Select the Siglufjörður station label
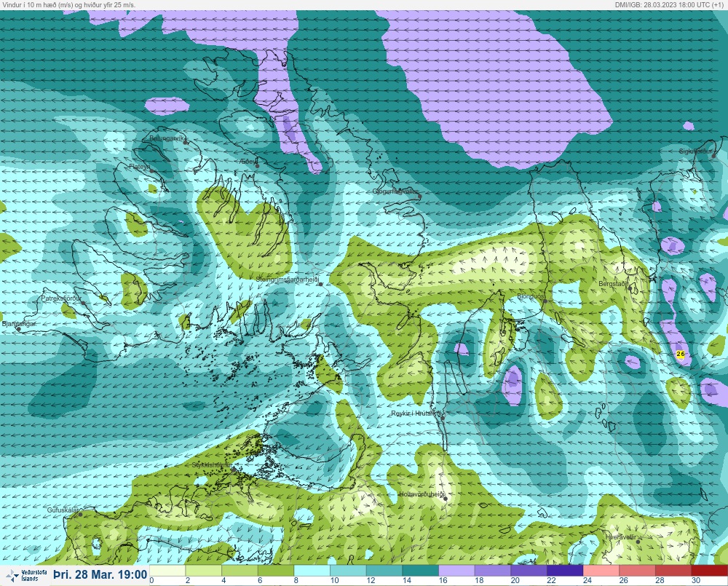 coord(695,151)
